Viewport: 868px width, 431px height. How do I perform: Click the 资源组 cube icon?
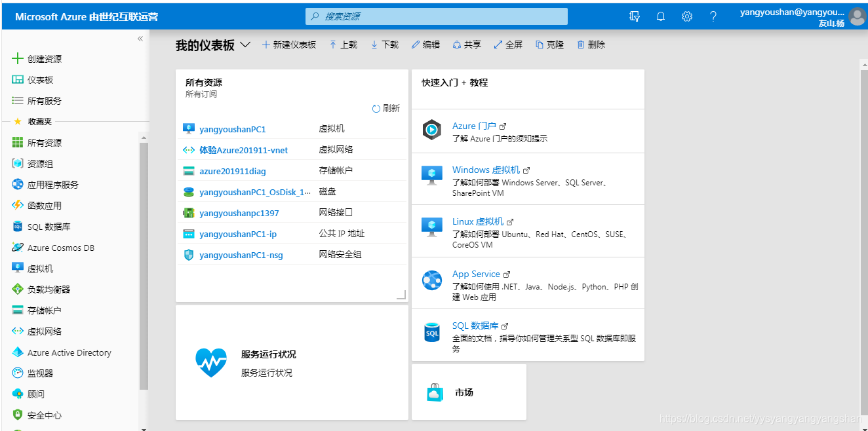tap(18, 164)
